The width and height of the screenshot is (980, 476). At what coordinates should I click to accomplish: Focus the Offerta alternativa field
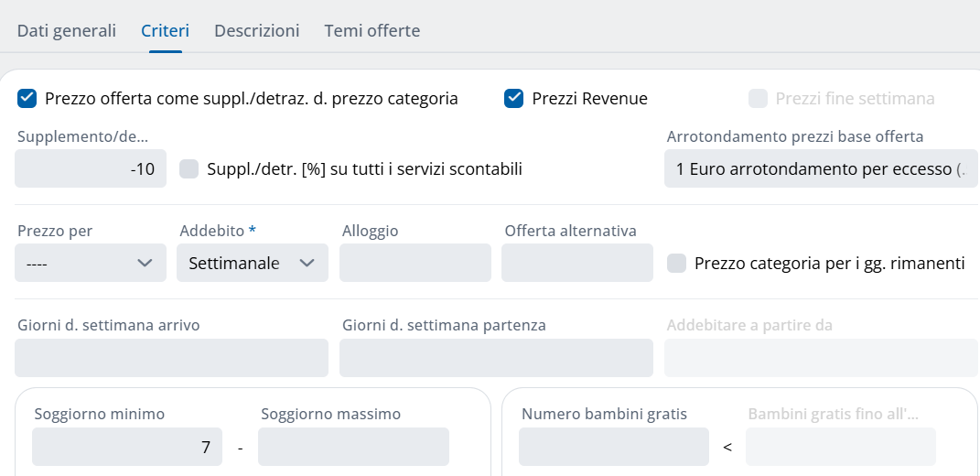click(576, 263)
